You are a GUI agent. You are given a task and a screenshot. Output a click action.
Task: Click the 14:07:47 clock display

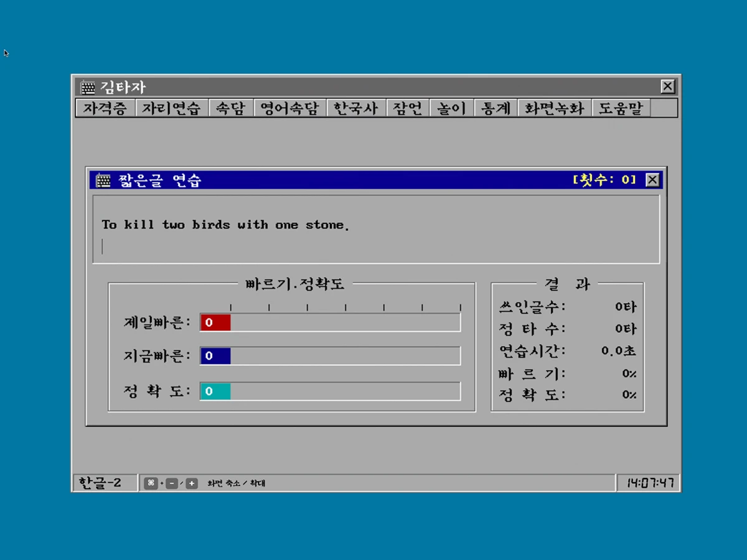[x=650, y=483]
